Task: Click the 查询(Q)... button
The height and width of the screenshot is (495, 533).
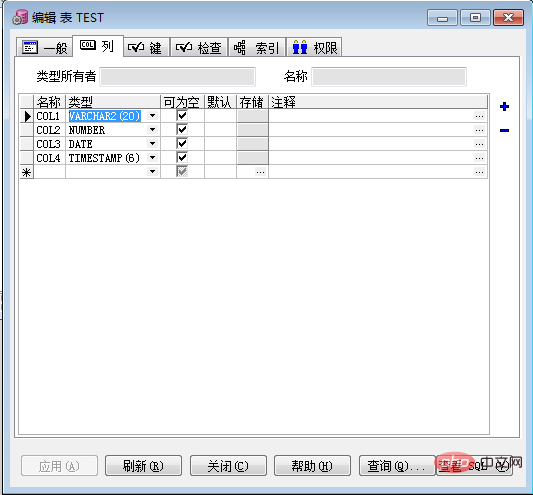Action: 397,466
